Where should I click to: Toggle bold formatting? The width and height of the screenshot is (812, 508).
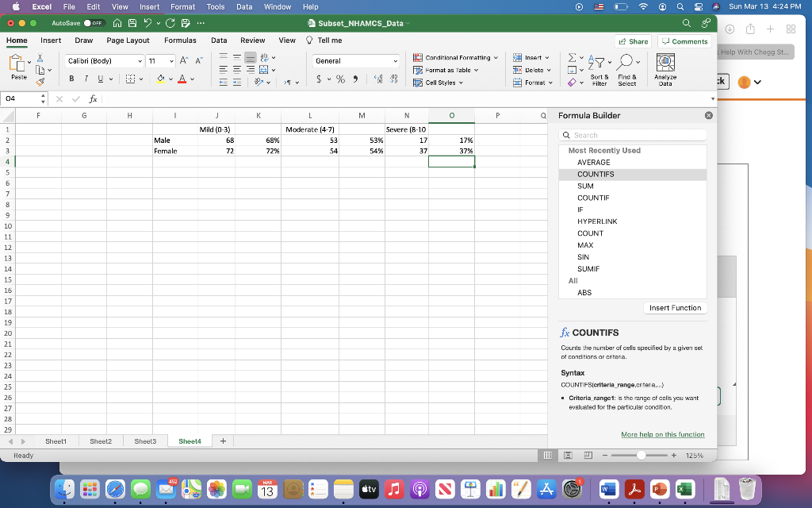pyautogui.click(x=71, y=79)
